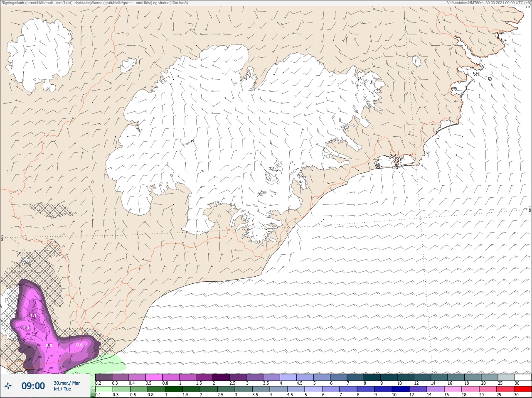Click the '0.9' precipitation value on the map
The image size is (532, 398).
click(x=49, y=346)
